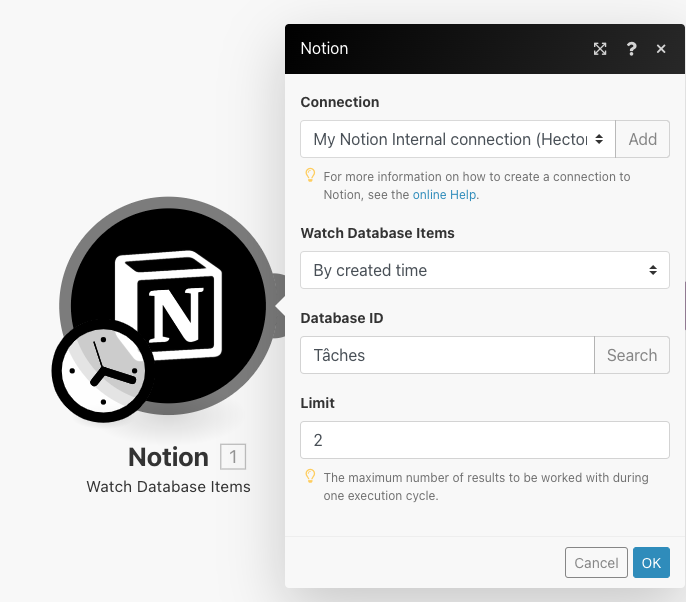Click the Limit field label
Image resolution: width=686 pixels, height=602 pixels.
317,403
